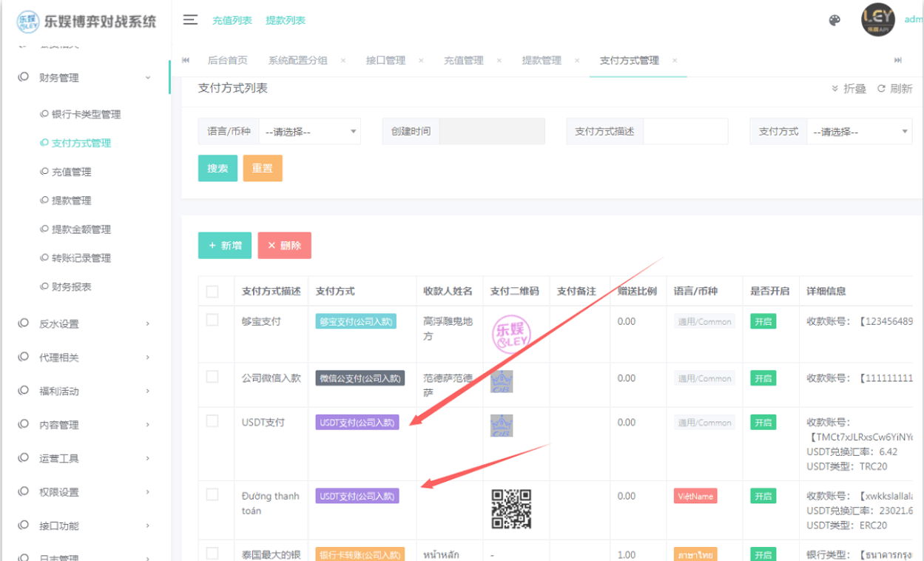Click the 刷新 refresh icon

(881, 89)
